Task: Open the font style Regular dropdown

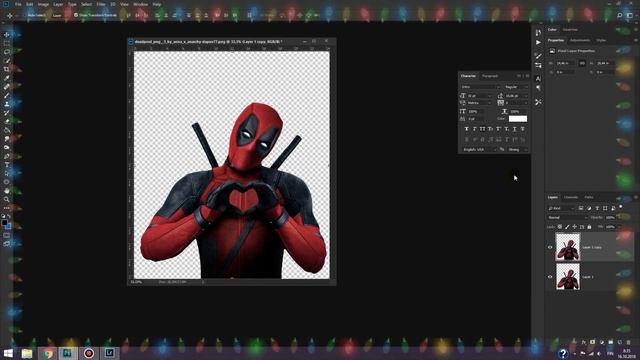Action: 516,87
